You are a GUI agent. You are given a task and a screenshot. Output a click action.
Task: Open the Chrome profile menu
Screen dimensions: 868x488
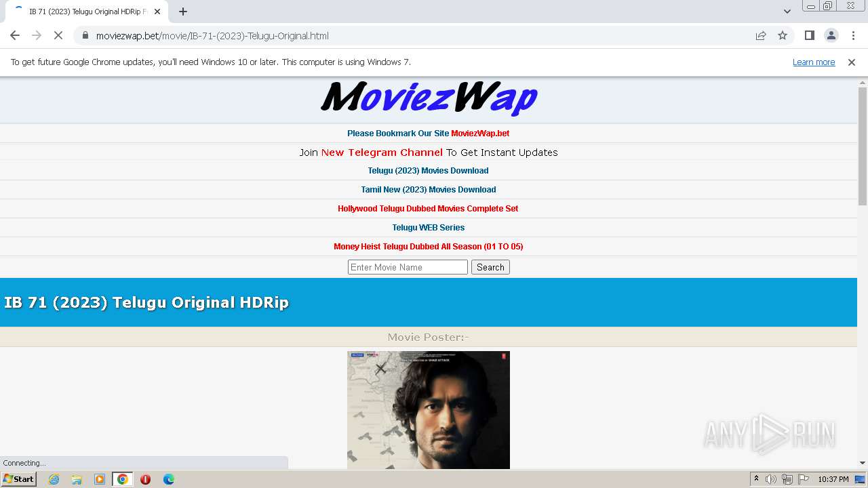[x=831, y=35]
